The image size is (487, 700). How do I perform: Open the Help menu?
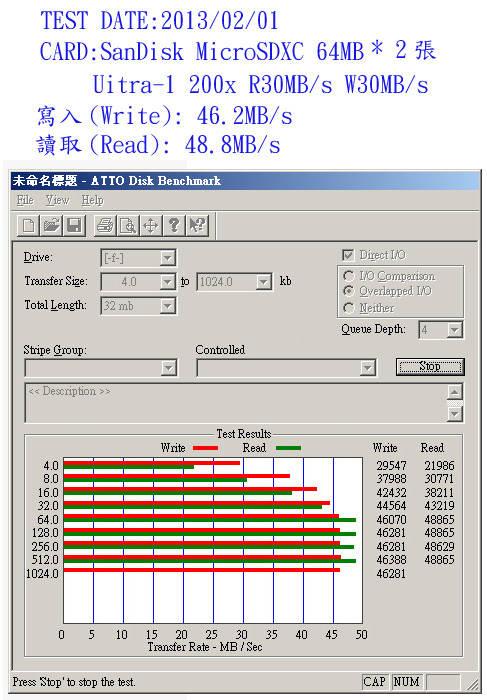tap(92, 200)
